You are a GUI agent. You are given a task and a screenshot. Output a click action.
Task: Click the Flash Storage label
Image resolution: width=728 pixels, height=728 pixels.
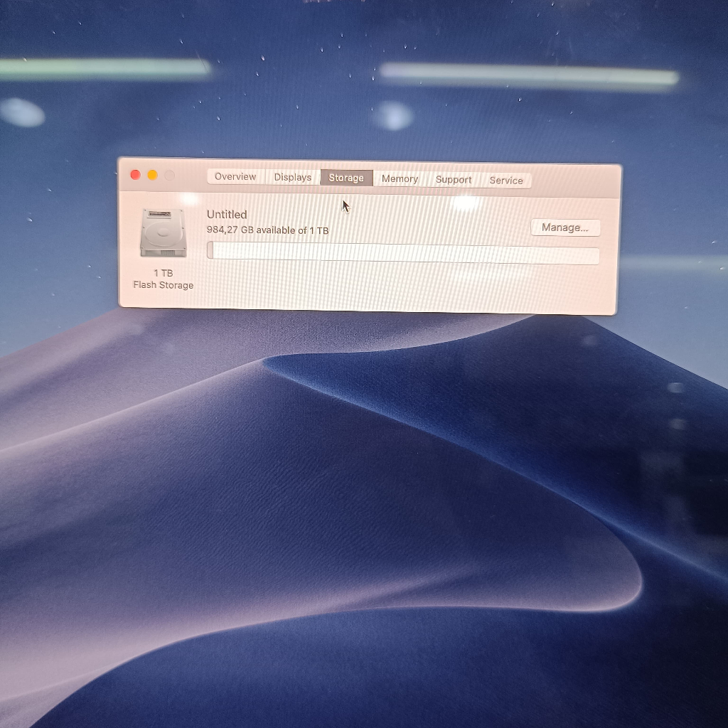pos(164,285)
